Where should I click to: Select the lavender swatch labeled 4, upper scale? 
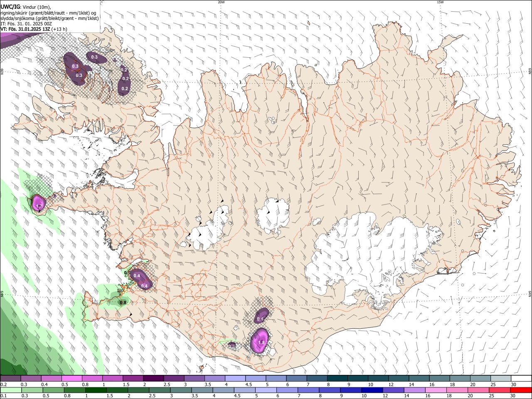click(x=235, y=379)
